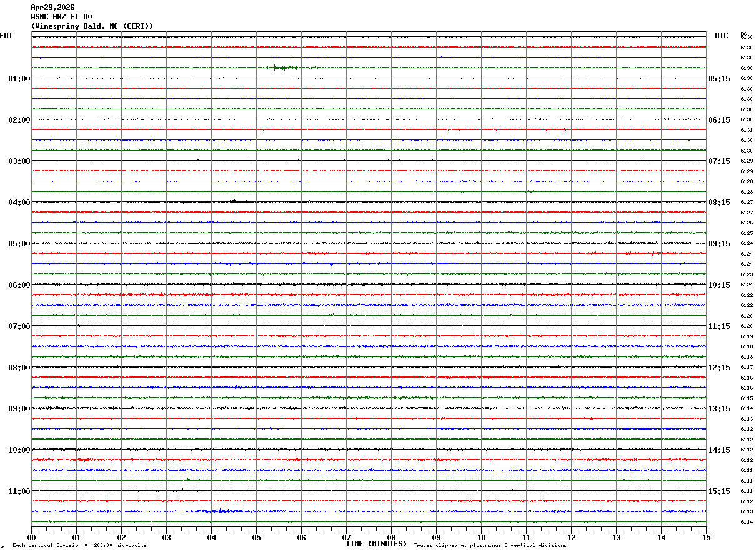The image size is (756, 554).
Task: Click the 13:15 UTC time label
Action: click(x=719, y=409)
